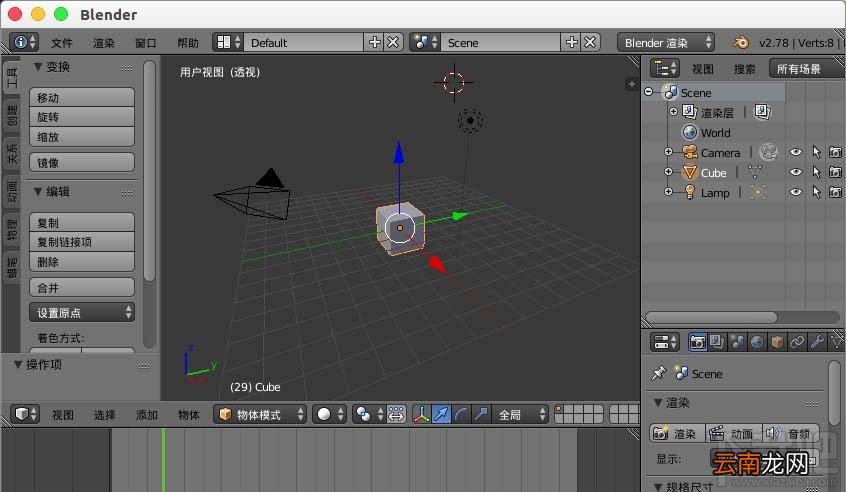Click the Lamp data icon in outliner
846x492 pixels.
coord(758,193)
